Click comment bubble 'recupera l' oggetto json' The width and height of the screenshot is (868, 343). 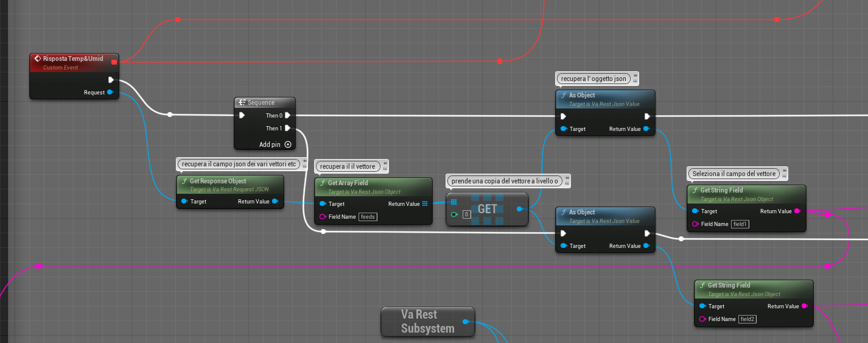pos(593,78)
